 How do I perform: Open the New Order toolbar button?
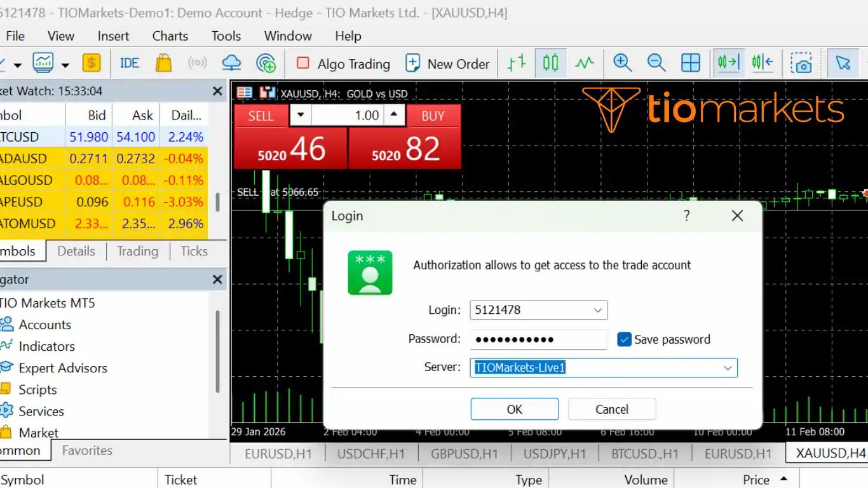tap(448, 64)
